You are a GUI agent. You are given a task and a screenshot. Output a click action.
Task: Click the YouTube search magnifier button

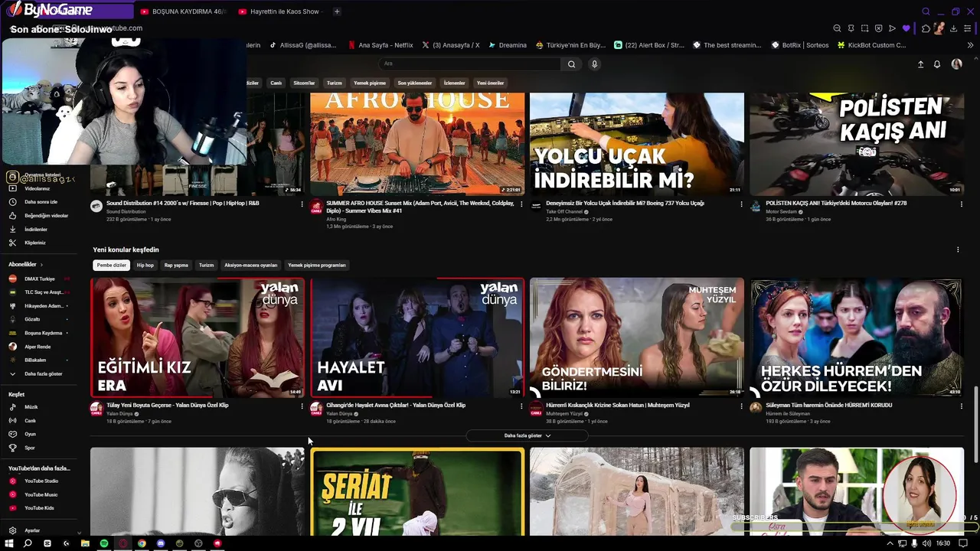pyautogui.click(x=571, y=64)
